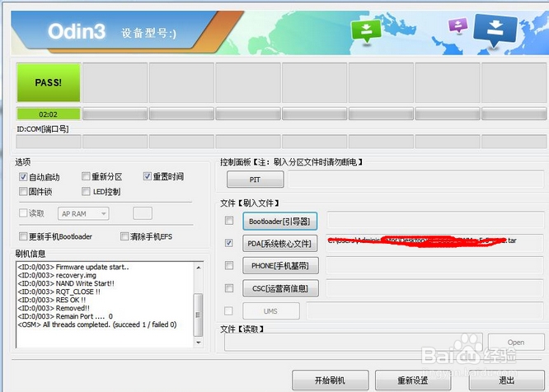This screenshot has height=392, width=549.
Task: Click the PDA file path field
Action: [435, 243]
